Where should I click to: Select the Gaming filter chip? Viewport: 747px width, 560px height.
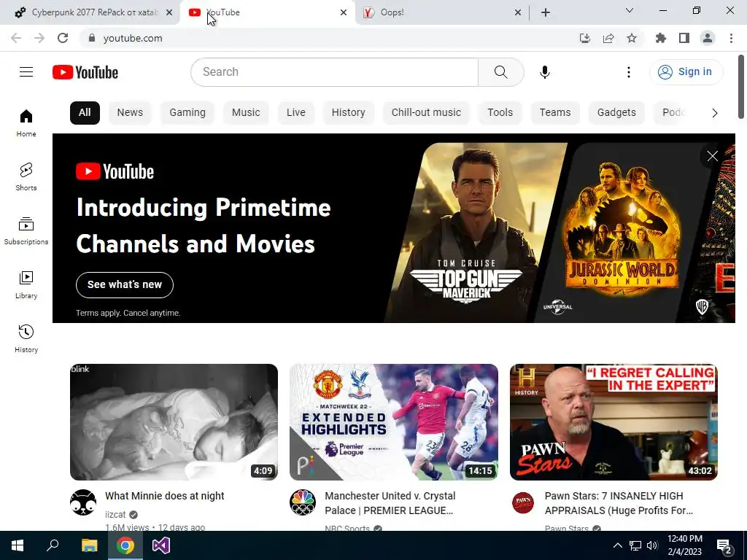click(x=187, y=113)
